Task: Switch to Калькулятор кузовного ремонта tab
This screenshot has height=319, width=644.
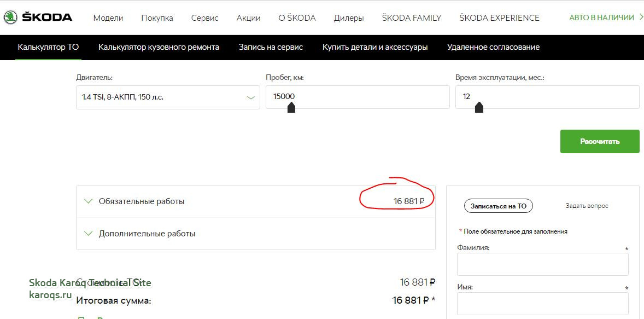Action: click(x=159, y=47)
